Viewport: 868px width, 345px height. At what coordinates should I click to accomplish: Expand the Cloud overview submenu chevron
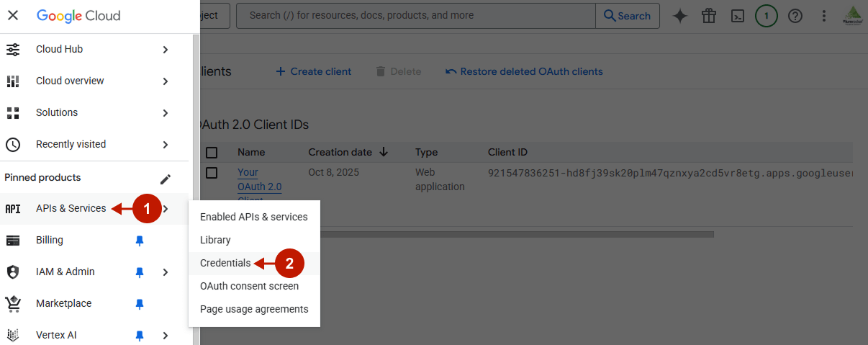pos(166,81)
